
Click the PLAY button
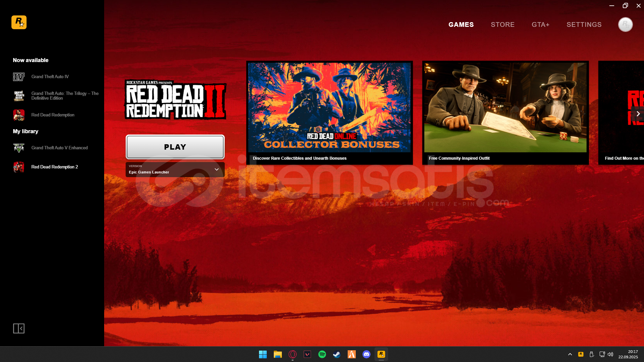pyautogui.click(x=175, y=147)
